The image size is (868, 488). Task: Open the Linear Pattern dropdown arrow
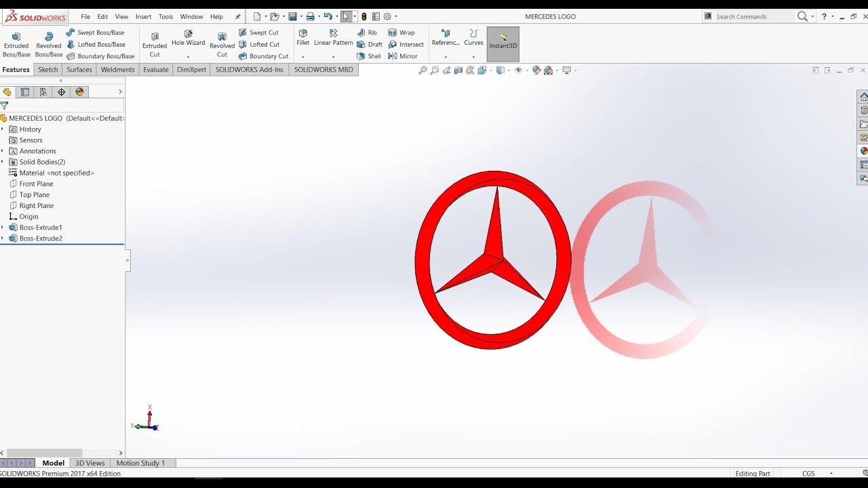tap(333, 57)
